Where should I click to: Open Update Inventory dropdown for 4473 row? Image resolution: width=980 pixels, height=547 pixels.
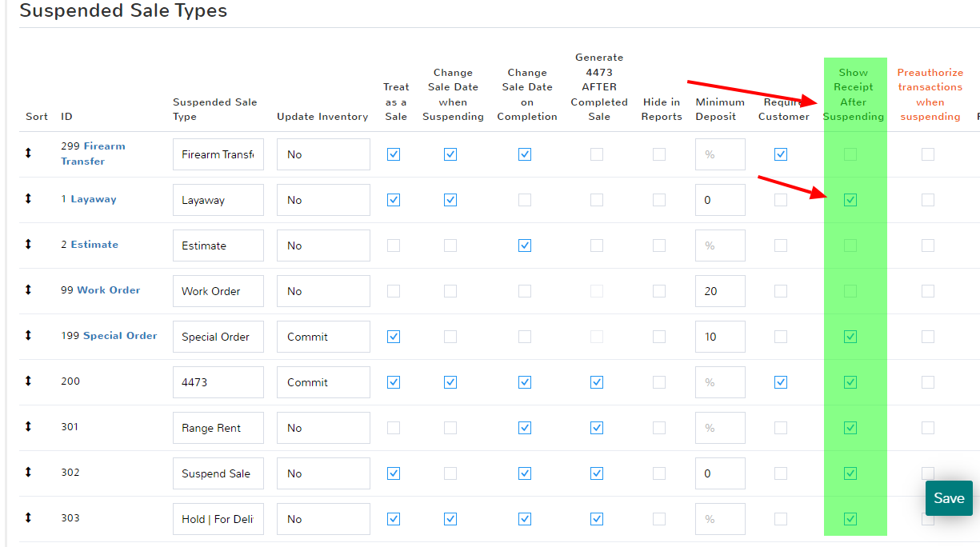323,382
